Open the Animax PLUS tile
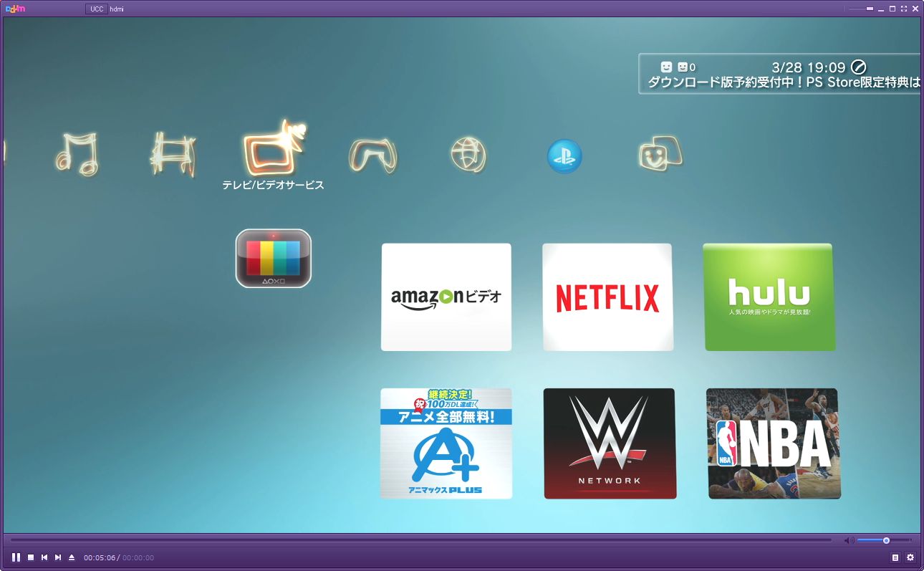The image size is (924, 571). (x=446, y=443)
